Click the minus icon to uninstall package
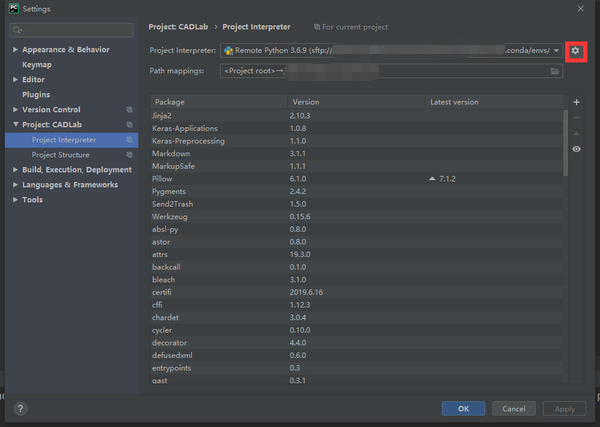This screenshot has width=600, height=427. pos(576,117)
